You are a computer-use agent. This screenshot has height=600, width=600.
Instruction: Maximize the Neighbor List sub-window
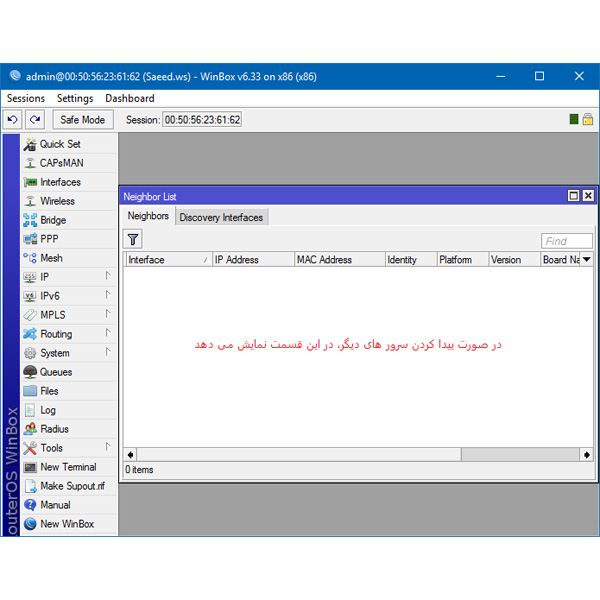click(x=573, y=196)
